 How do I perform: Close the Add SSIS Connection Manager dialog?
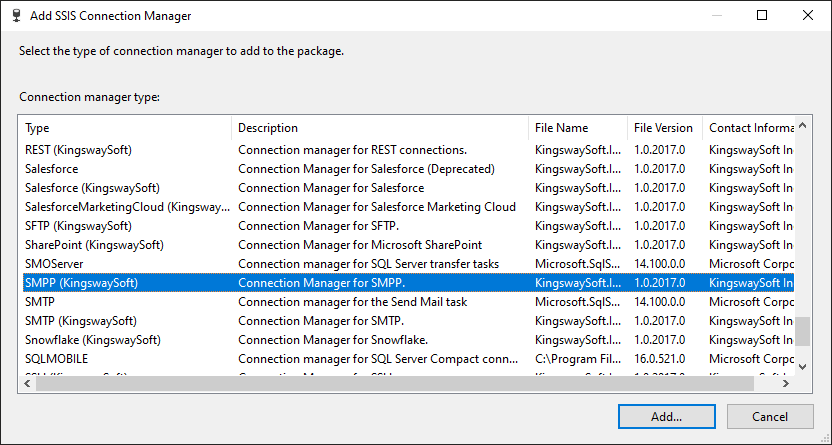[808, 15]
